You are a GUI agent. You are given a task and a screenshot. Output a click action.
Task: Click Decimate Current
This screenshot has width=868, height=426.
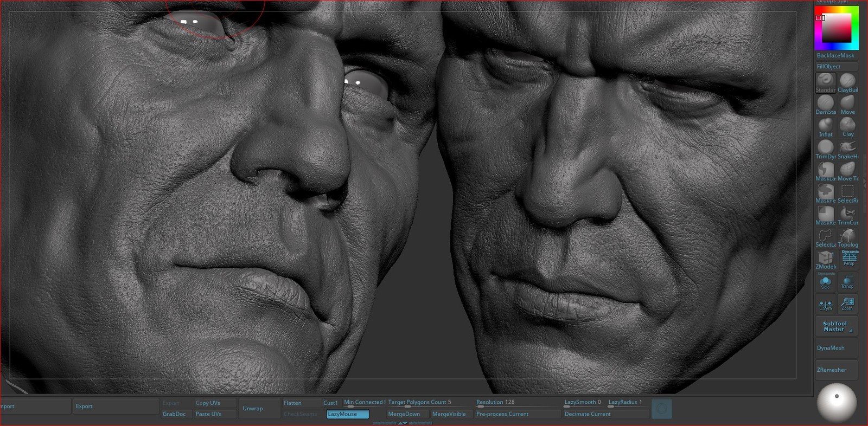point(606,414)
